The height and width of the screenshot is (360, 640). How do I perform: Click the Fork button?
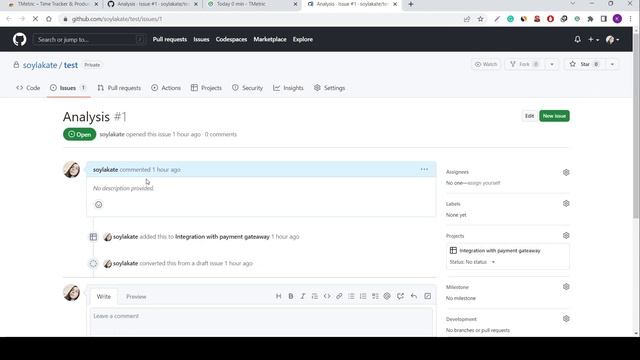(524, 64)
